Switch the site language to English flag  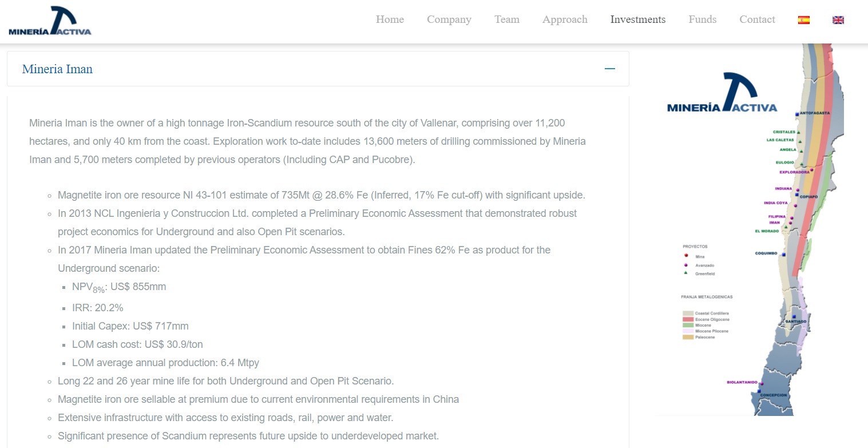[838, 19]
